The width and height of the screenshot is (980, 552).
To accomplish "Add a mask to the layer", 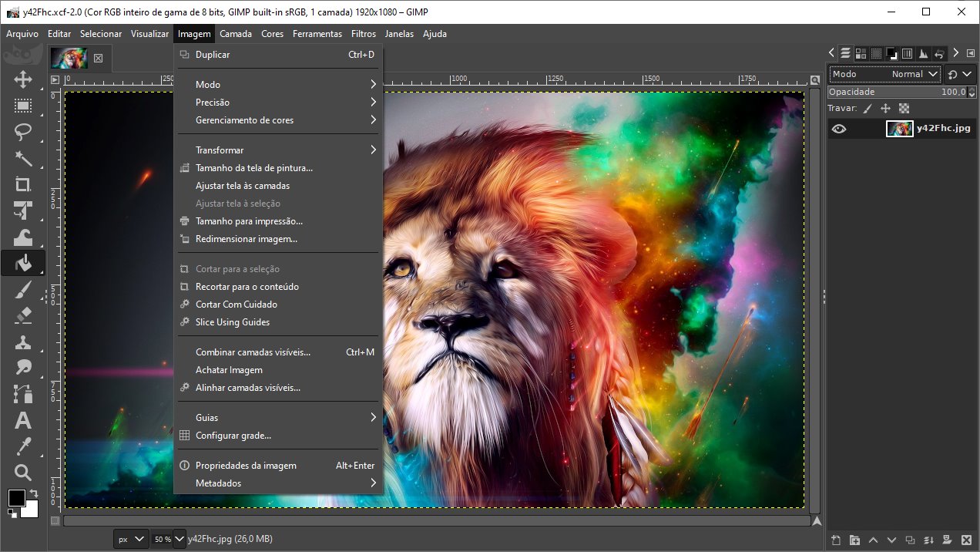I will (947, 540).
